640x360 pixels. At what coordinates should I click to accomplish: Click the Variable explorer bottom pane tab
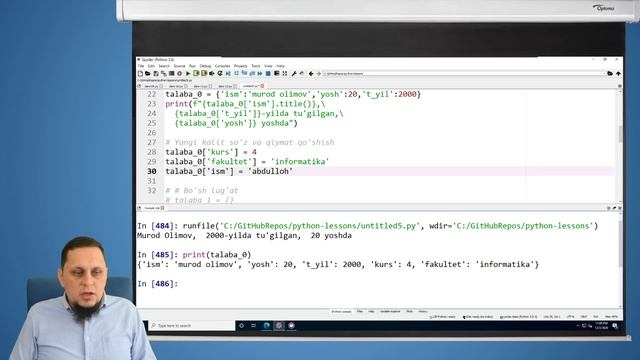coord(390,311)
